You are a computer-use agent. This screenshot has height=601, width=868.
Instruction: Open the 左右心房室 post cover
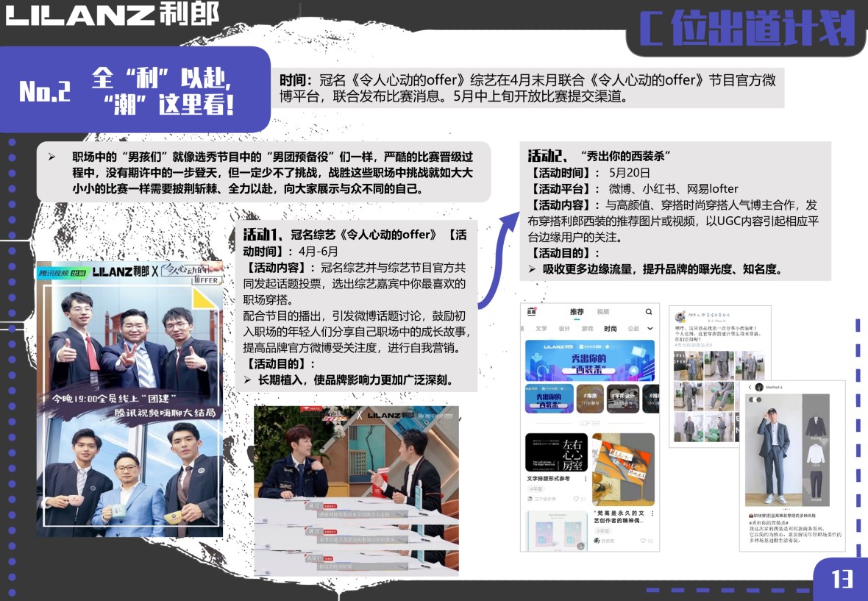556,452
